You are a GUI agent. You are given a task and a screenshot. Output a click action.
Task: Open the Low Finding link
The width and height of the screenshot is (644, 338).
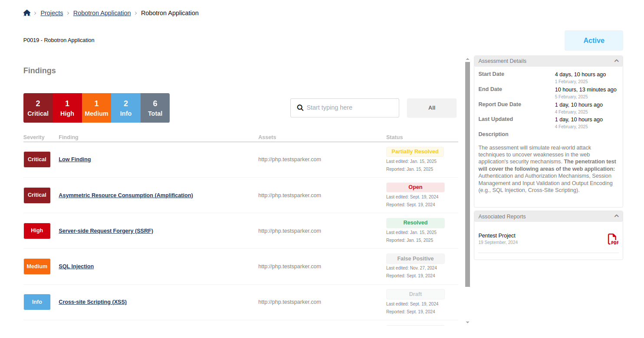tap(75, 159)
